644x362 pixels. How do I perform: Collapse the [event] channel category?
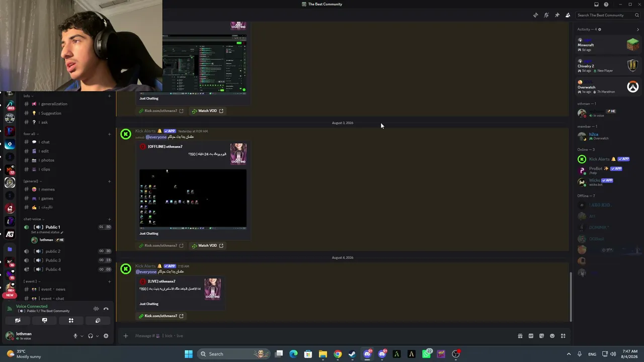tap(32, 281)
